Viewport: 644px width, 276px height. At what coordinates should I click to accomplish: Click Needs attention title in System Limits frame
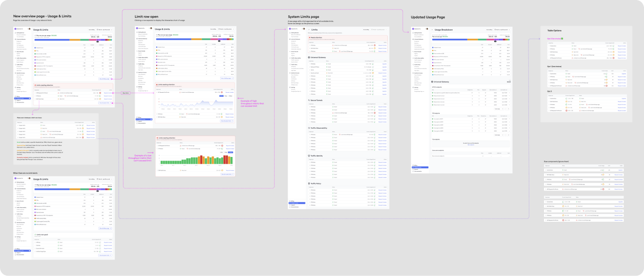[x=317, y=37]
